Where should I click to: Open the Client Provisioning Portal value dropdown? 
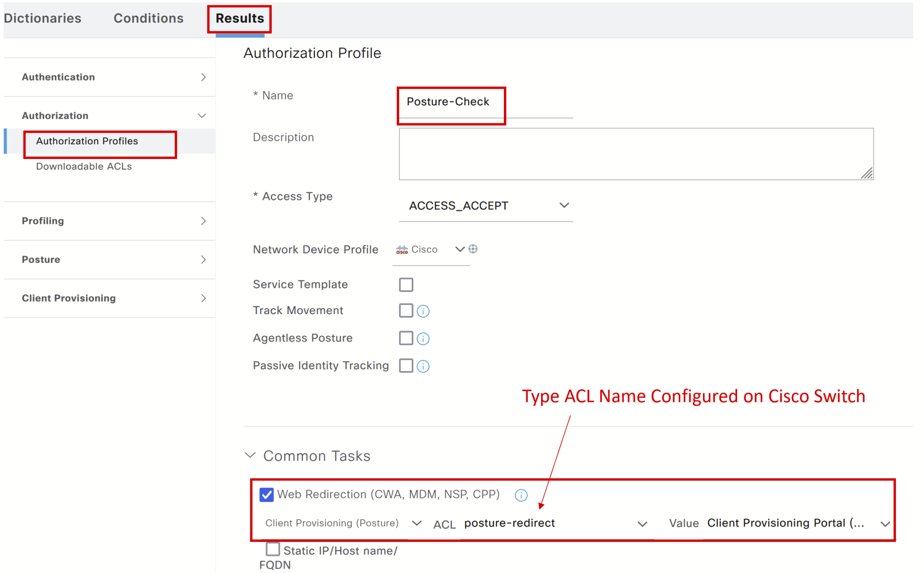(885, 524)
